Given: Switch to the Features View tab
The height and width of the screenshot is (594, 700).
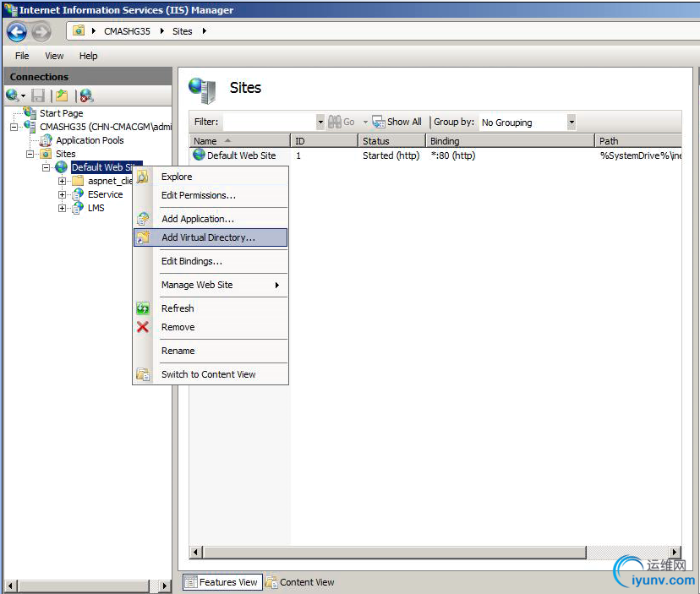Looking at the screenshot, I should [x=222, y=582].
